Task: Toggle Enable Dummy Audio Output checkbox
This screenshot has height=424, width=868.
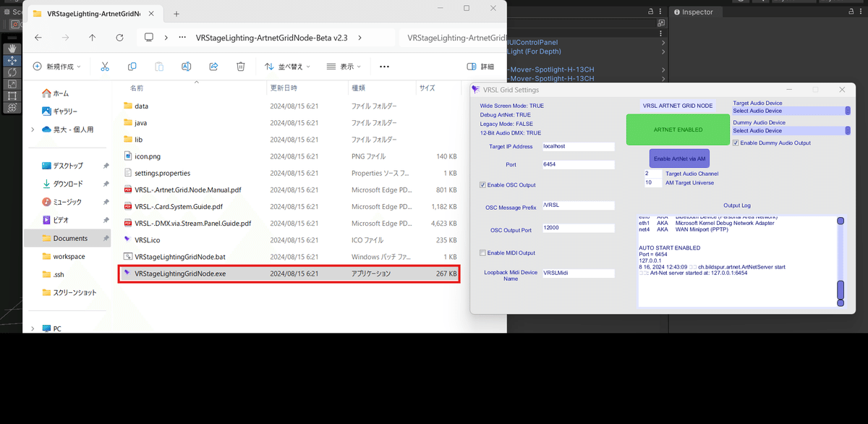Action: point(736,143)
